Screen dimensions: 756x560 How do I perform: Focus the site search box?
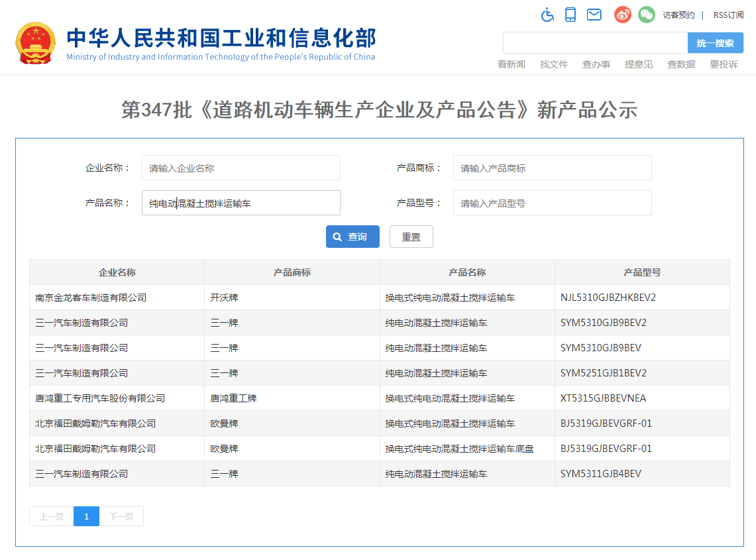coord(595,43)
